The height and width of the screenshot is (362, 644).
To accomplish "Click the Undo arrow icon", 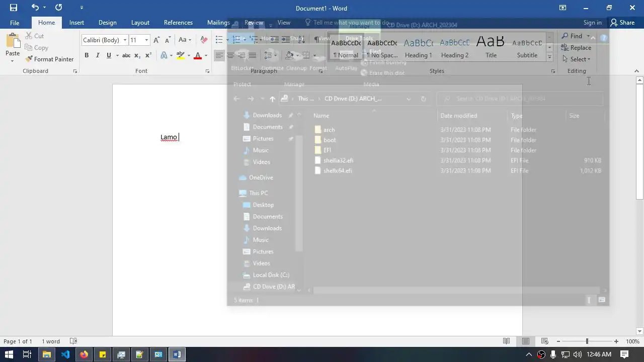I will (x=35, y=8).
